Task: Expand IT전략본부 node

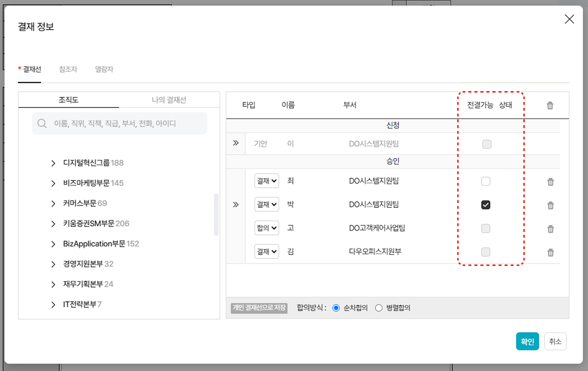Action: click(x=53, y=305)
